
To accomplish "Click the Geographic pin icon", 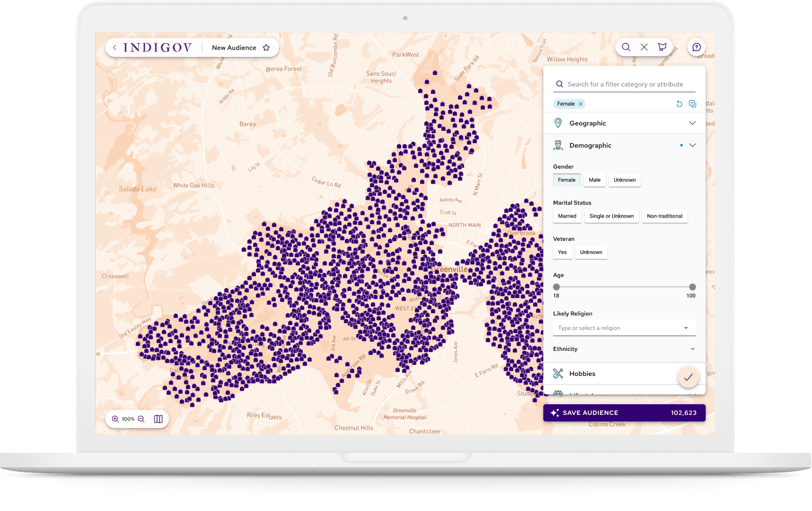I will (x=558, y=123).
